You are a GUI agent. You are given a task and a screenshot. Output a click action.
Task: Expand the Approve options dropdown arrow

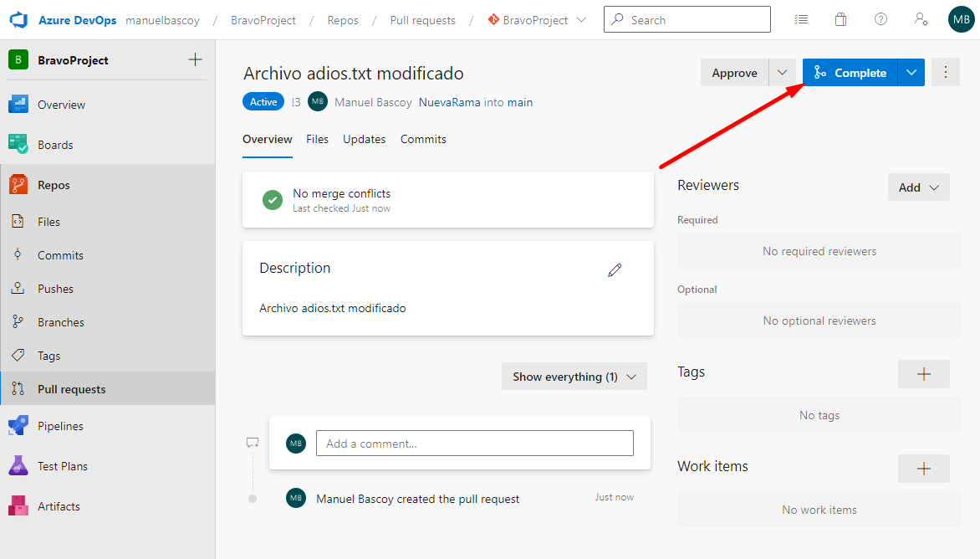(x=782, y=73)
